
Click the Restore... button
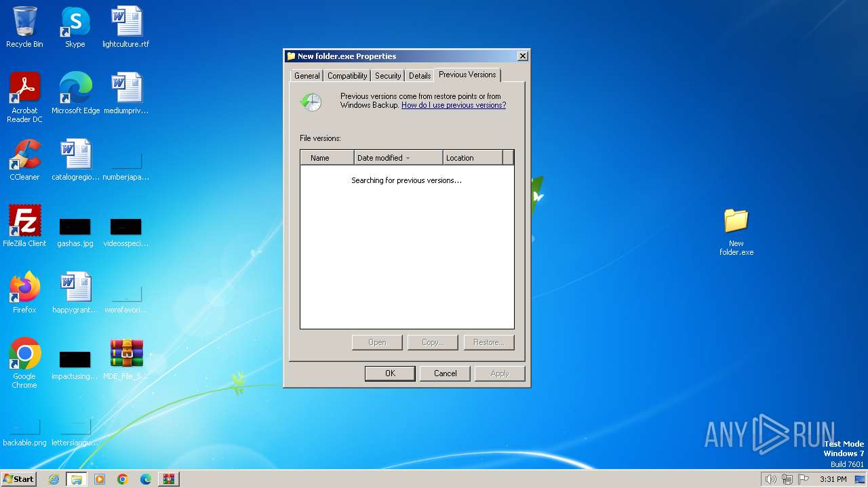click(x=488, y=342)
